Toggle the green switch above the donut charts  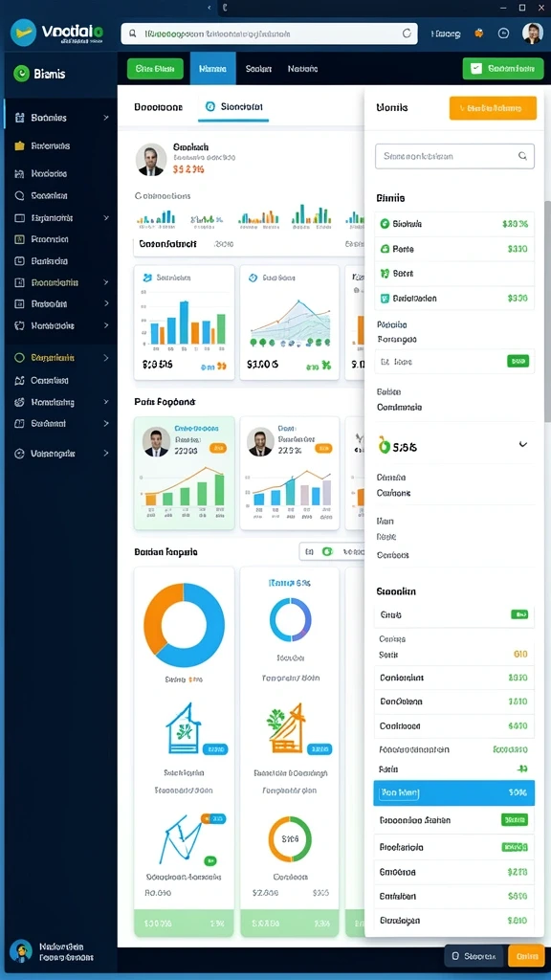click(327, 552)
